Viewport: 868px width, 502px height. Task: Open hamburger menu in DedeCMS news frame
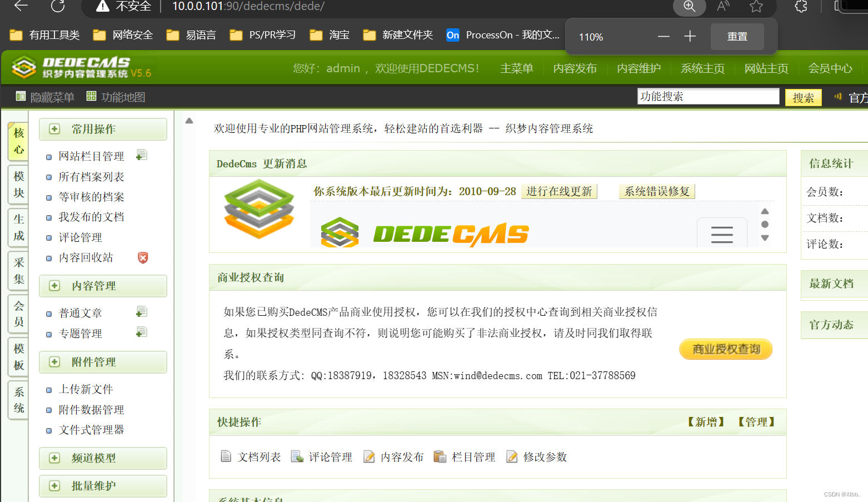(722, 234)
